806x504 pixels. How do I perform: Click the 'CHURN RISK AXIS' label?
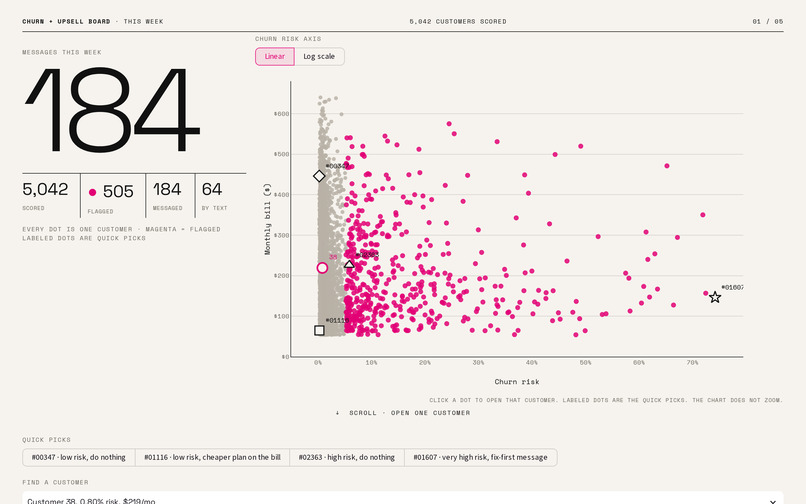pyautogui.click(x=288, y=39)
